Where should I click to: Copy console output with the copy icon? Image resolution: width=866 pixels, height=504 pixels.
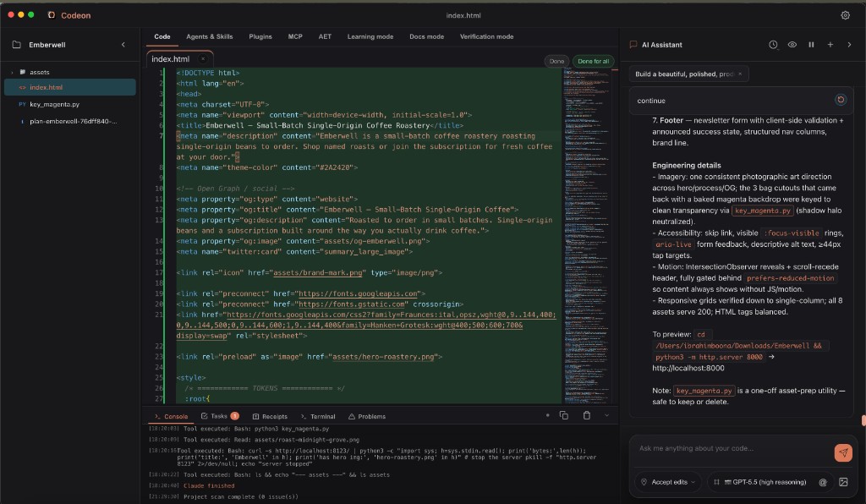564,415
